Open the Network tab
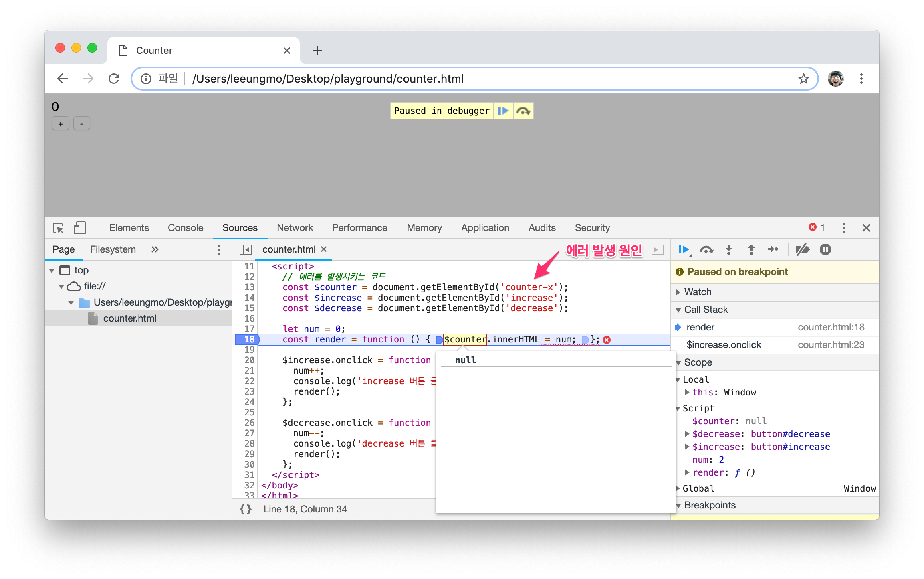Screen dimensions: 924x579 point(295,228)
